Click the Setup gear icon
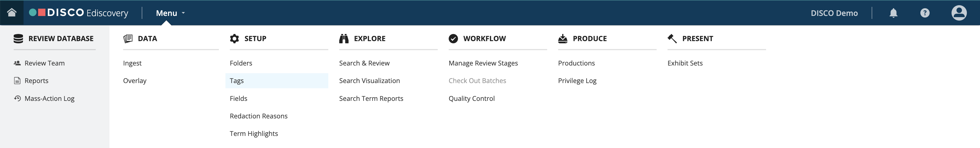The width and height of the screenshot is (980, 148). [234, 39]
